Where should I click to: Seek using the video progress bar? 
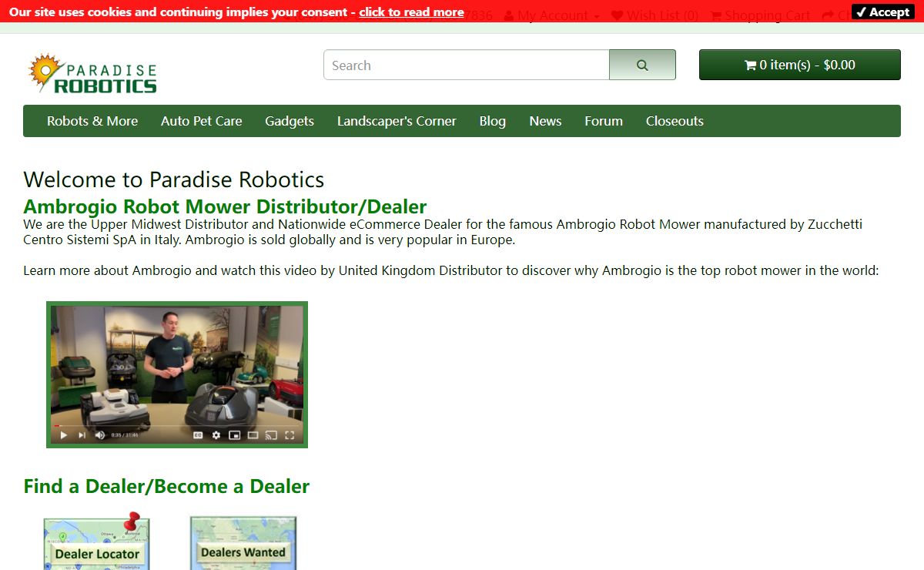pyautogui.click(x=177, y=425)
